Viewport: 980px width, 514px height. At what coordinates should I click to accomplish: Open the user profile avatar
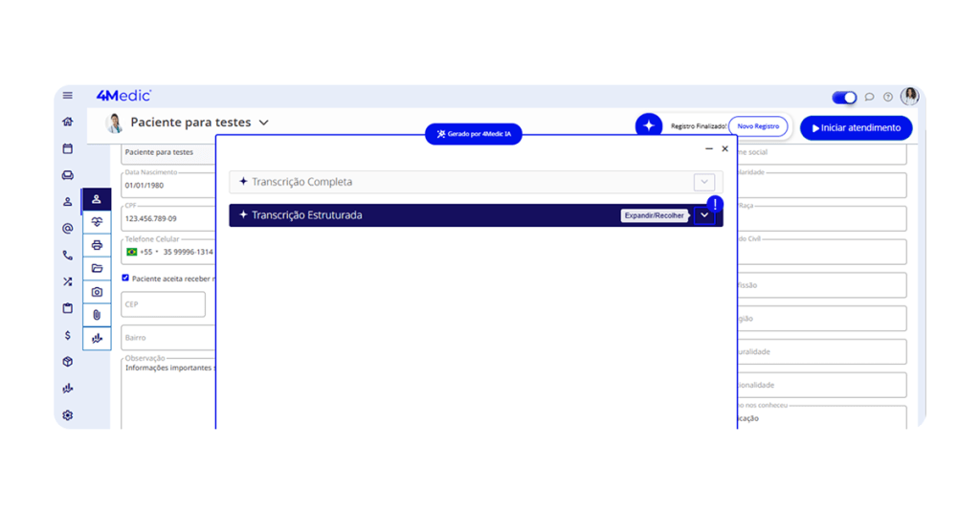[x=910, y=96]
